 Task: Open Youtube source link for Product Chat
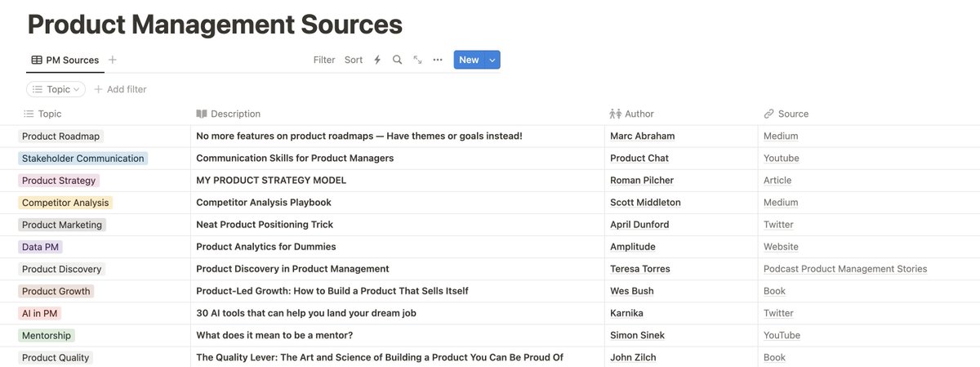(782, 158)
